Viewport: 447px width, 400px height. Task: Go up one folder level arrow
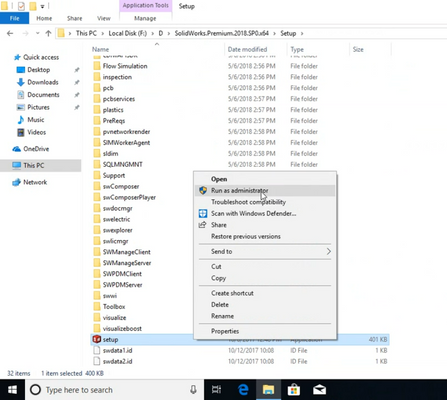coord(48,33)
